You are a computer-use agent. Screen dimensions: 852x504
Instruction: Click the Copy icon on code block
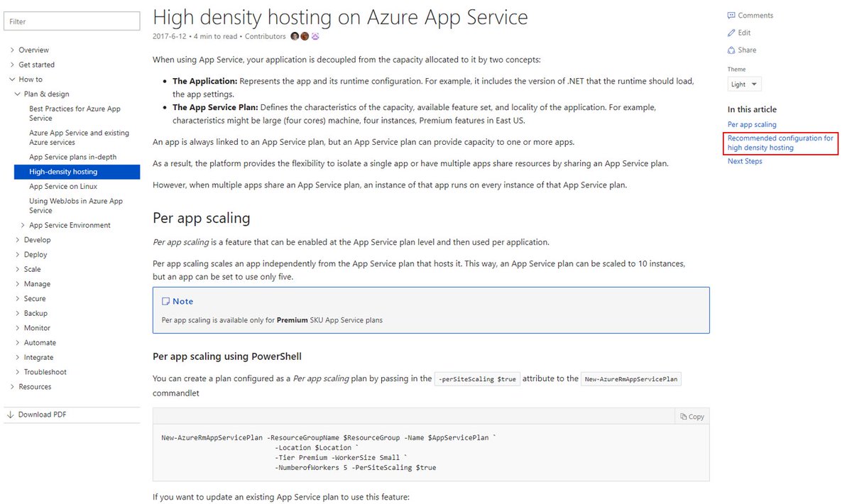click(683, 417)
